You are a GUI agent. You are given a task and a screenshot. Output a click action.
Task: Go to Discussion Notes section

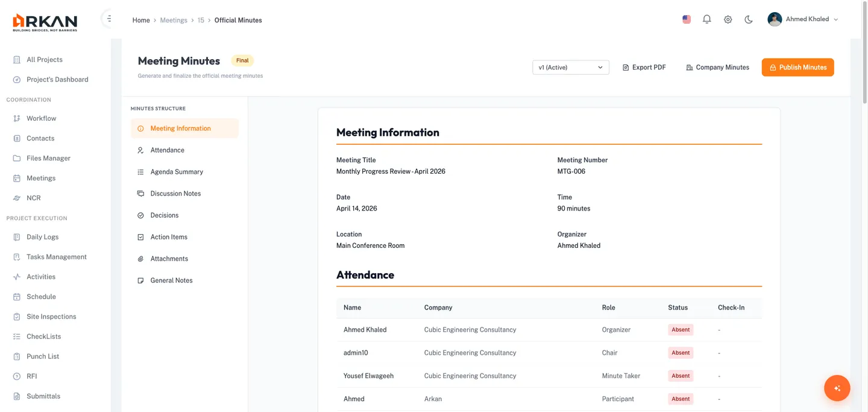pyautogui.click(x=175, y=194)
